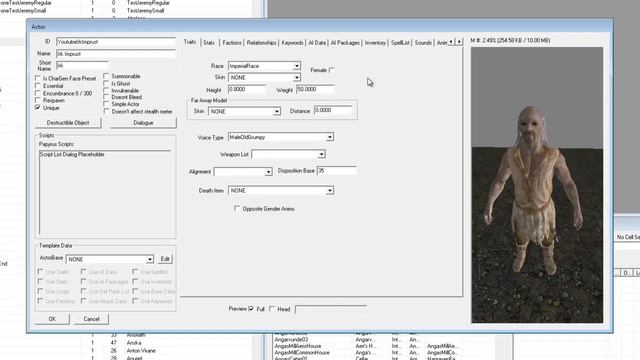The width and height of the screenshot is (640, 360).
Task: Click the Distance value field
Action: coord(333,111)
